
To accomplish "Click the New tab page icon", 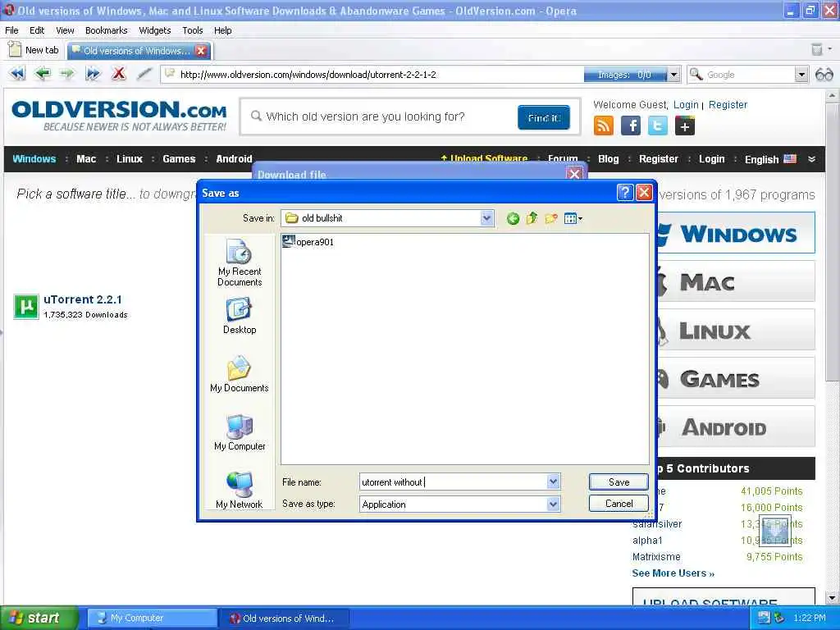I will click(x=15, y=49).
